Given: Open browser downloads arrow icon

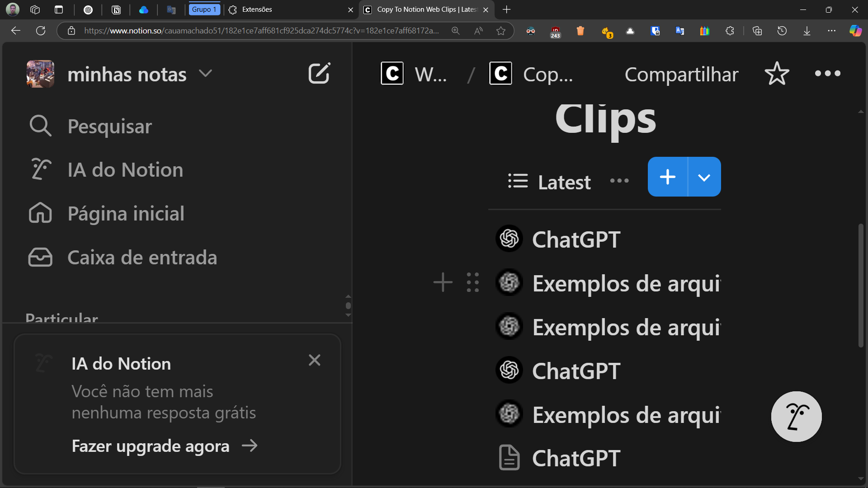Looking at the screenshot, I should 807,31.
